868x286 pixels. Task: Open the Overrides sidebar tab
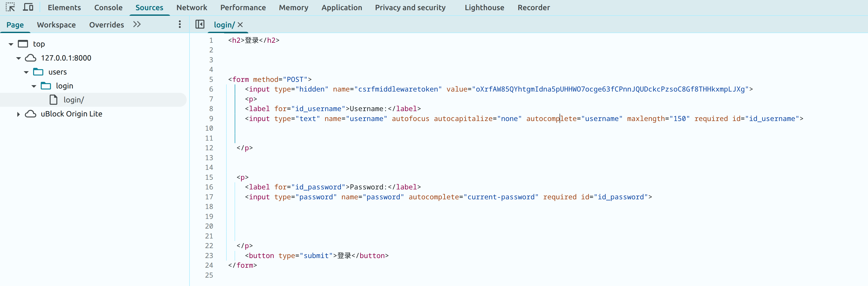[x=106, y=25]
